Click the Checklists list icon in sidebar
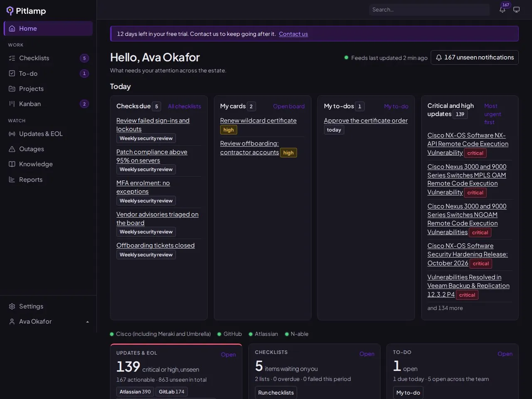The image size is (532, 399). point(12,58)
